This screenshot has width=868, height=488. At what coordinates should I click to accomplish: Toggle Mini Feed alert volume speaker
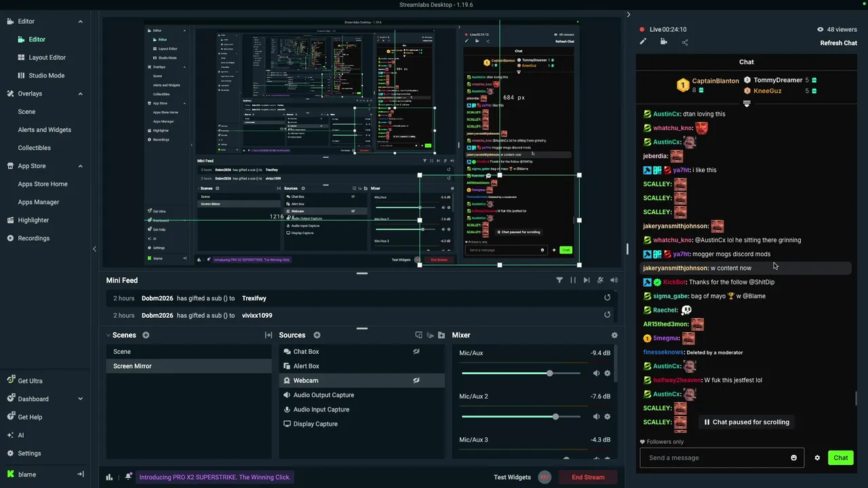pos(614,280)
